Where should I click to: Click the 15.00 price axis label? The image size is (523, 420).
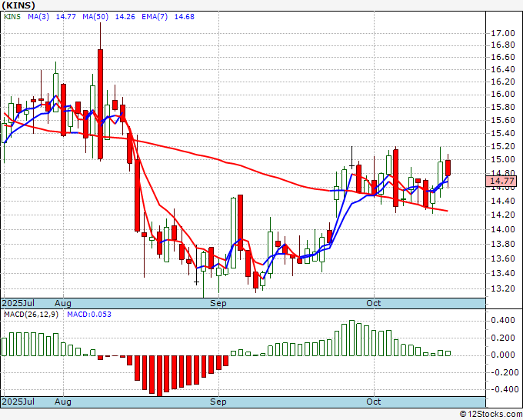pyautogui.click(x=503, y=159)
